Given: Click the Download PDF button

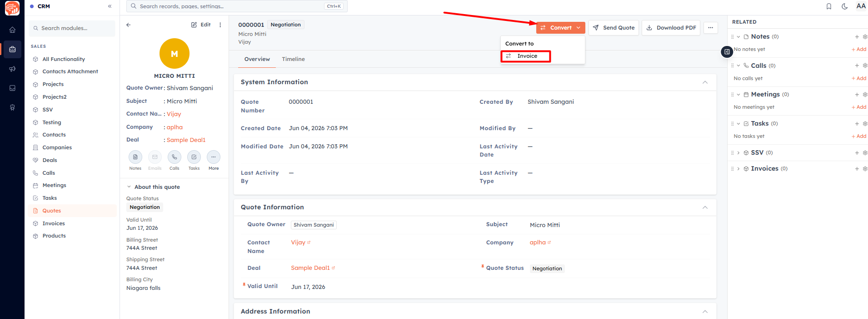Looking at the screenshot, I should click(x=671, y=28).
